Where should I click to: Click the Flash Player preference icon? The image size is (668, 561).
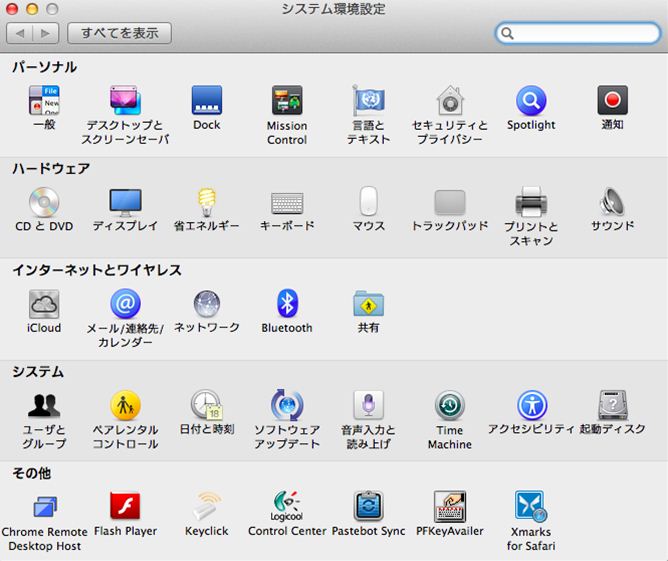click(125, 507)
